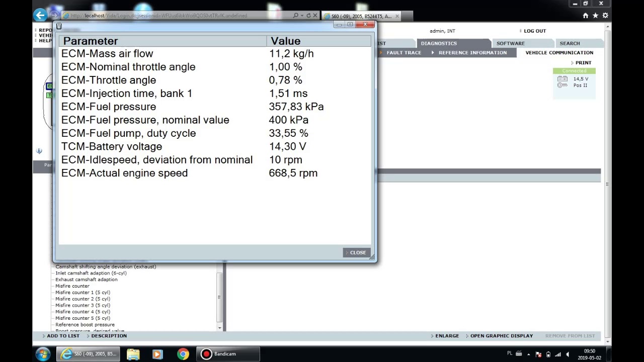This screenshot has width=644, height=362.
Task: Open the FAULT TRACE subtab
Action: 404,52
